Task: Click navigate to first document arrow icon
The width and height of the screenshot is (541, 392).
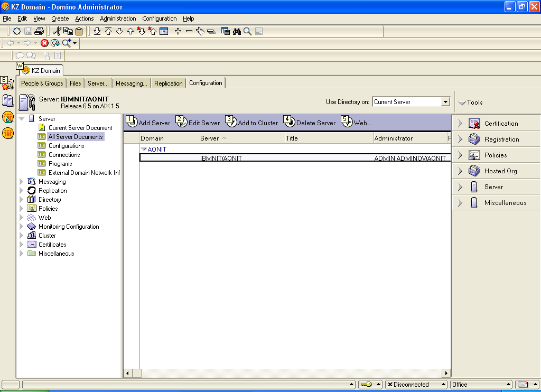Action: [108, 31]
